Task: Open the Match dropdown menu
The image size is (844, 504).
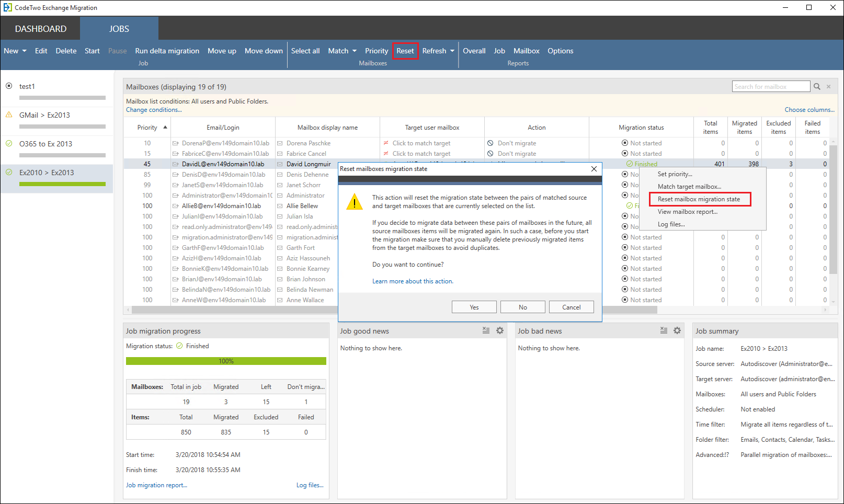Action: coord(342,51)
